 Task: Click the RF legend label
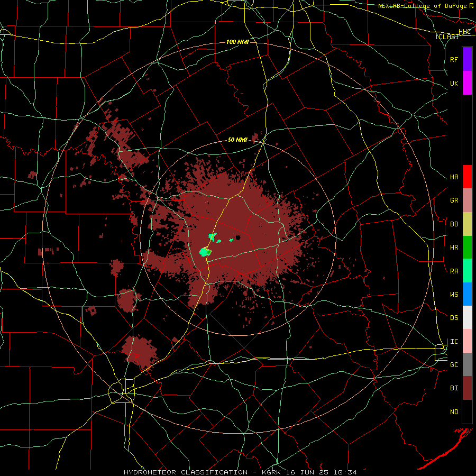(x=454, y=59)
